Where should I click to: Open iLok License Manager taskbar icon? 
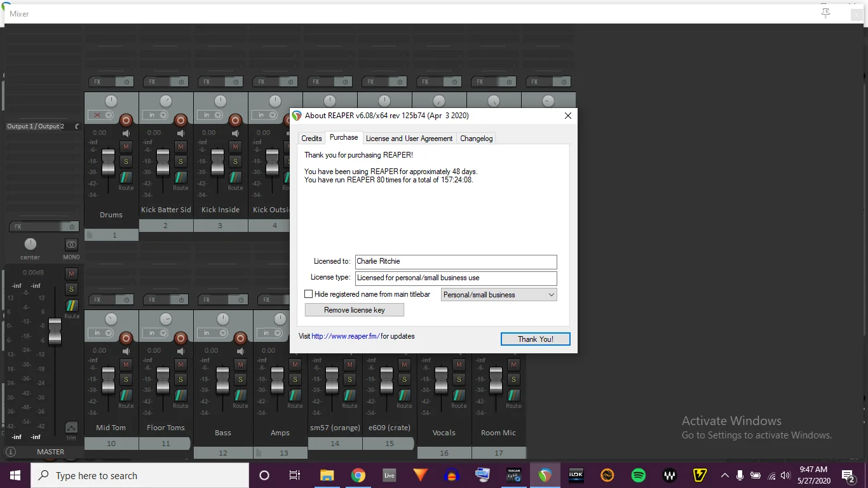tap(576, 475)
